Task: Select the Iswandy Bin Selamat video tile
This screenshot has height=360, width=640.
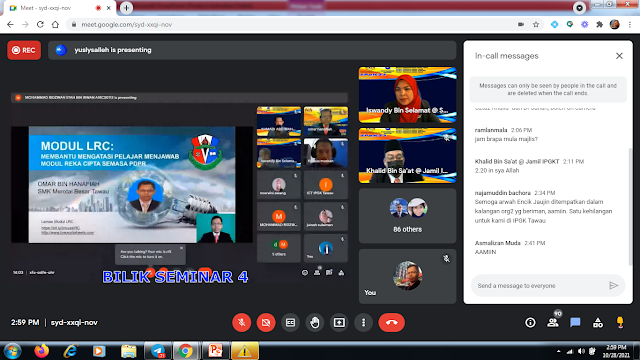Action: point(407,95)
